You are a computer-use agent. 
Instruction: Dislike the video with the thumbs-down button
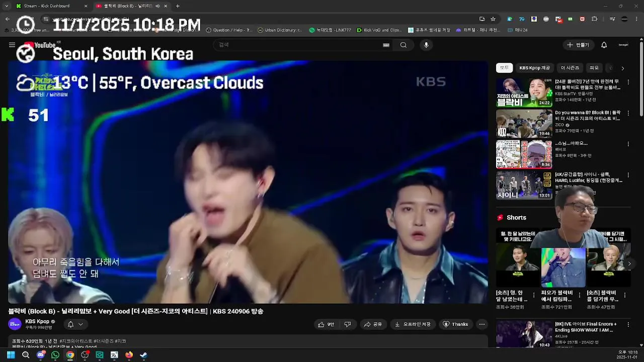click(348, 324)
